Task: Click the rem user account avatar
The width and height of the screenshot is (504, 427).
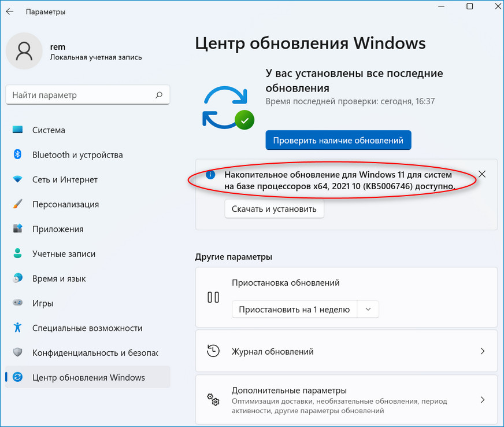Action: [24, 52]
